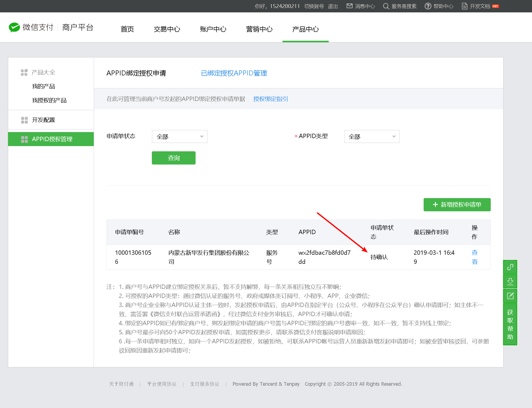Select 我授权的产品 in sidebar

(x=49, y=100)
